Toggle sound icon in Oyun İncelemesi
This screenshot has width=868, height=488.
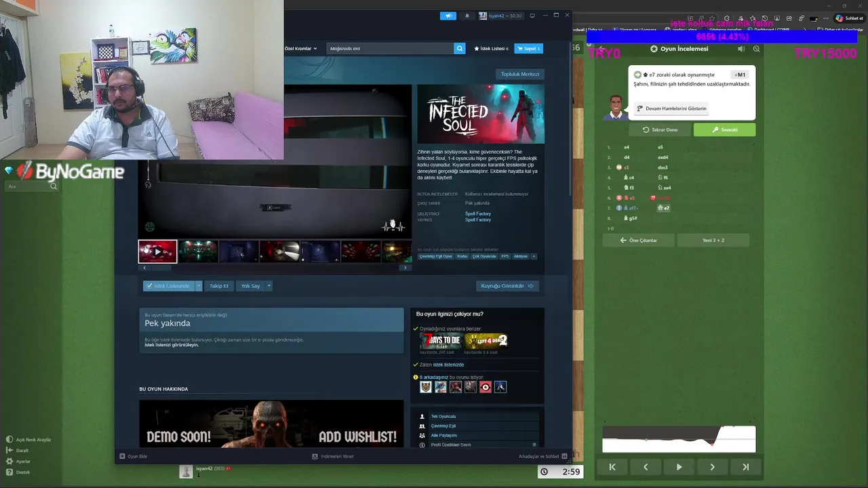(x=741, y=49)
